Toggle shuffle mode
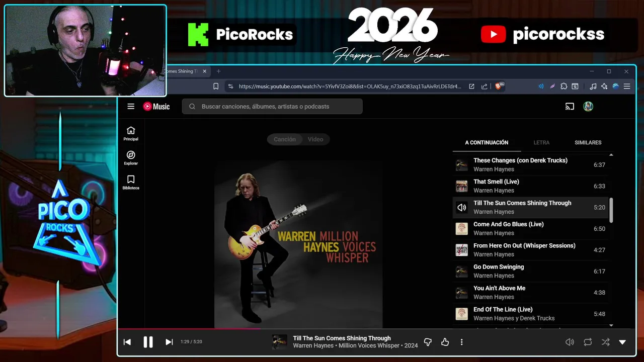Viewport: 644px width, 362px height. 605,342
